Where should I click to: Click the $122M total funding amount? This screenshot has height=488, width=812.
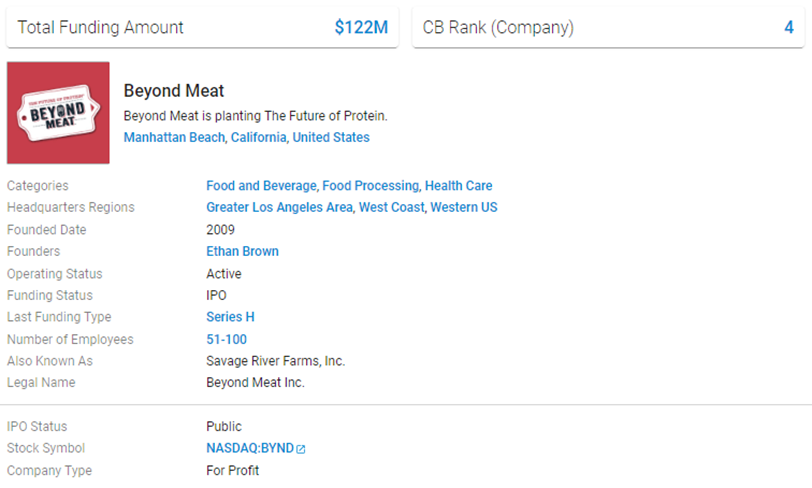pos(361,27)
